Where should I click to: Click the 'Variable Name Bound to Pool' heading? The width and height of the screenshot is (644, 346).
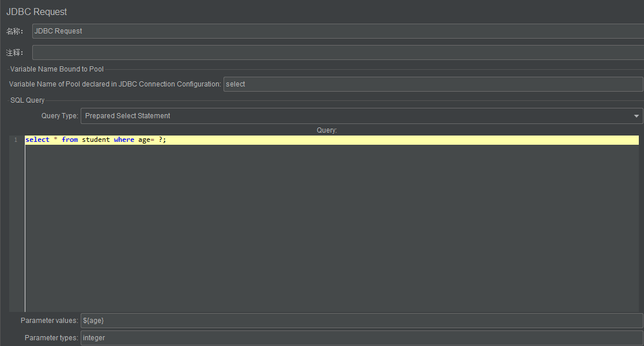56,69
